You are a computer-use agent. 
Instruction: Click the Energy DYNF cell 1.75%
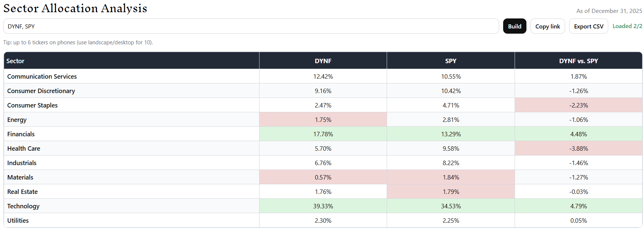(323, 120)
